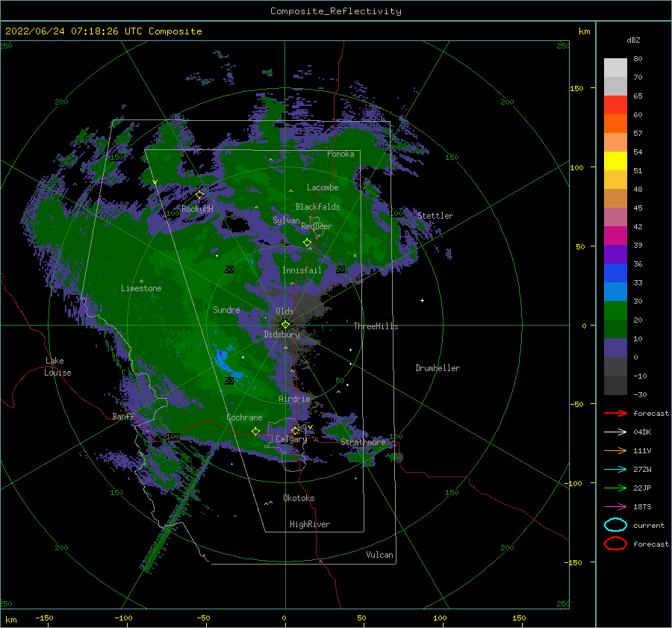Click the yellow diamond marker above Calgary label
Screen dimensions: 672x628
click(x=295, y=430)
